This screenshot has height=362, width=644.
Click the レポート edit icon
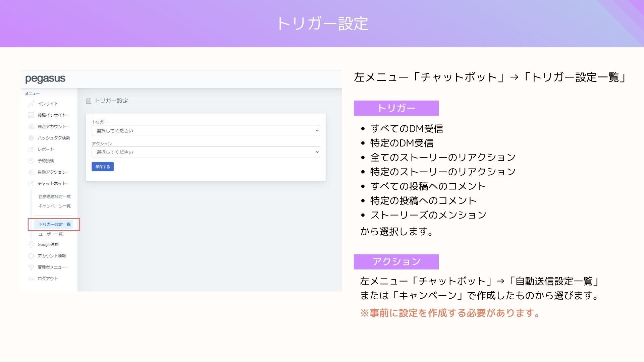(31, 149)
